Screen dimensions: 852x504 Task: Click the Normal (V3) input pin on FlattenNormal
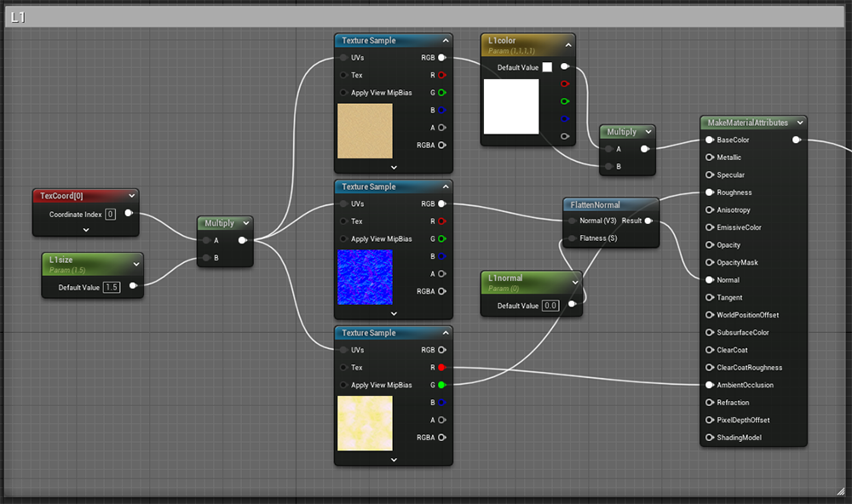(x=572, y=221)
